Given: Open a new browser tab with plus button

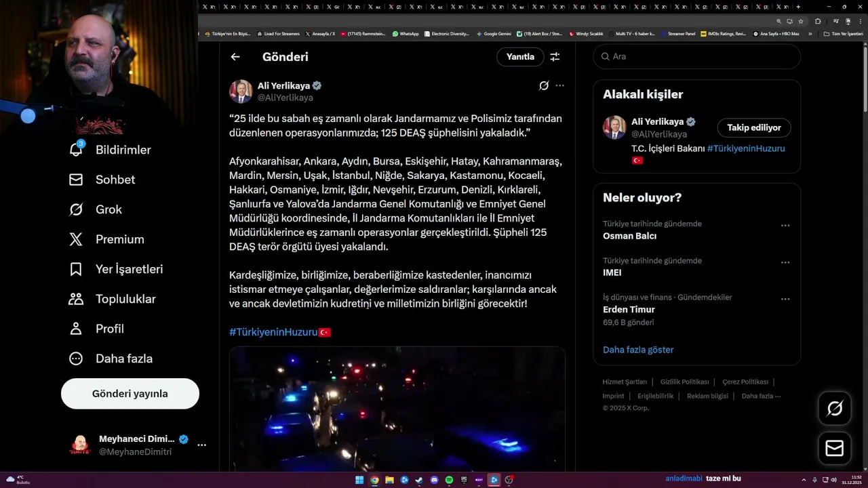Looking at the screenshot, I should click(x=800, y=6).
